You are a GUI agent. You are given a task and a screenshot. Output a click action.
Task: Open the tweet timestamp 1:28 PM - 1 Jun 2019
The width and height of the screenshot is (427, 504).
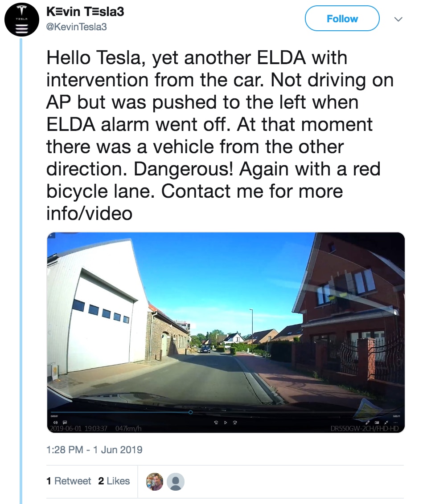94,449
